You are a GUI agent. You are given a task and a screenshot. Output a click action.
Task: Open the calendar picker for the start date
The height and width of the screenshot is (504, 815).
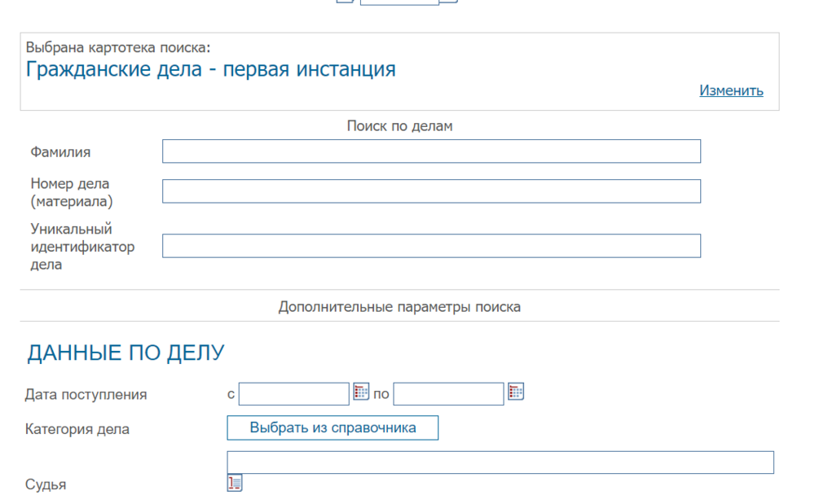[361, 392]
